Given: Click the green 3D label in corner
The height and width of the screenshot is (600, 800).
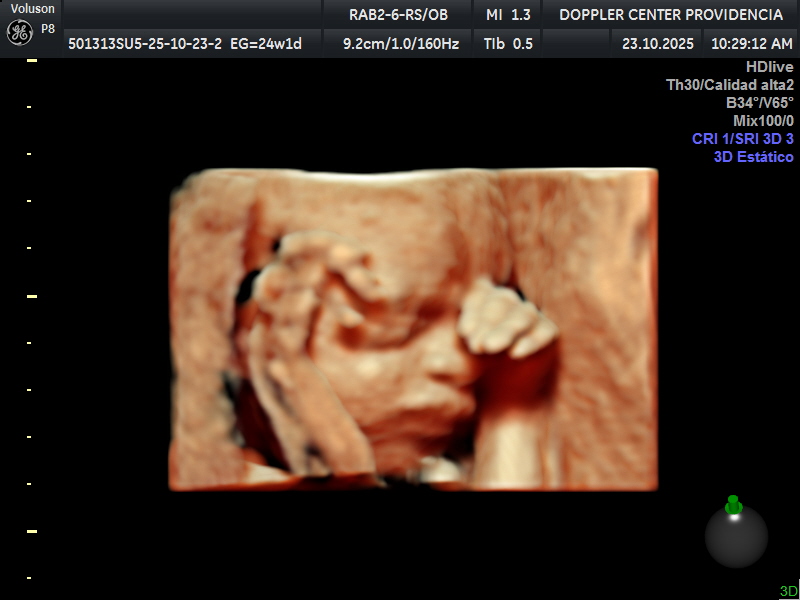Looking at the screenshot, I should point(788,591).
